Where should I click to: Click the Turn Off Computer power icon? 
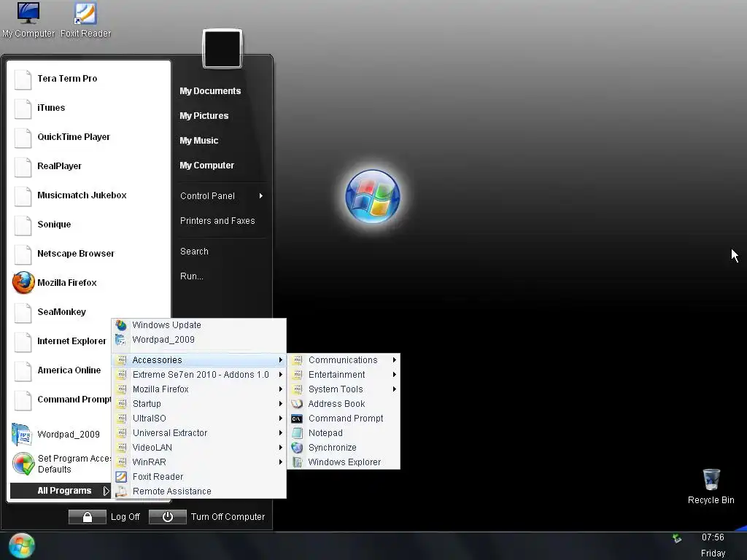tap(167, 517)
